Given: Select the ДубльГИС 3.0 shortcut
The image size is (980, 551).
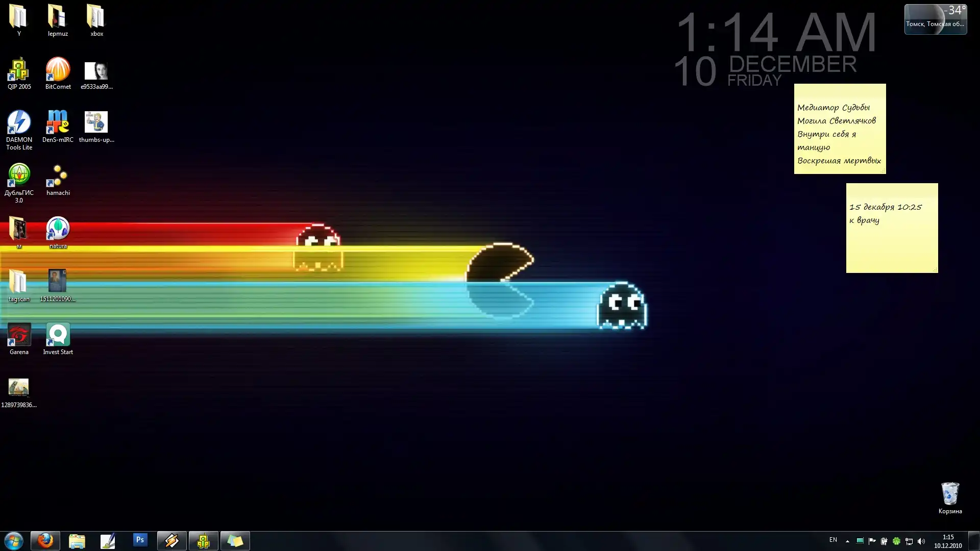Looking at the screenshot, I should tap(19, 177).
